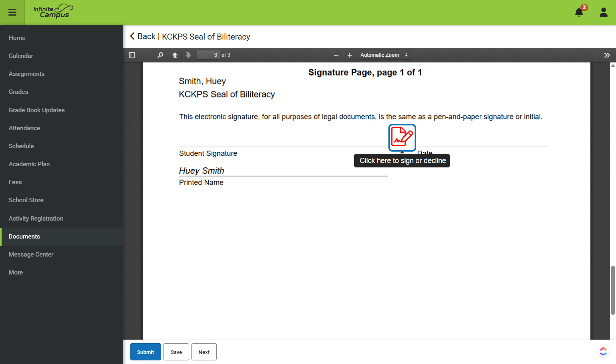Screen dimensions: 616x364
Task: Open Attendance in sidebar
Action: pyautogui.click(x=62, y=128)
